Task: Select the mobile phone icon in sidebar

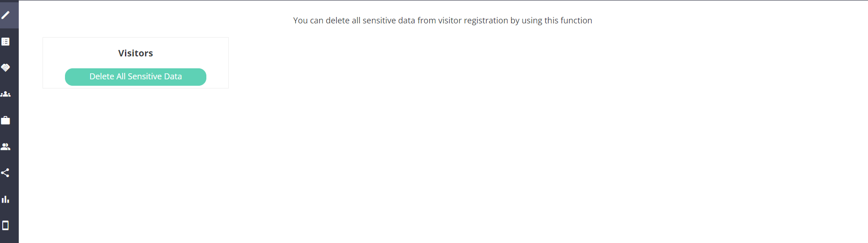Action: point(5,226)
